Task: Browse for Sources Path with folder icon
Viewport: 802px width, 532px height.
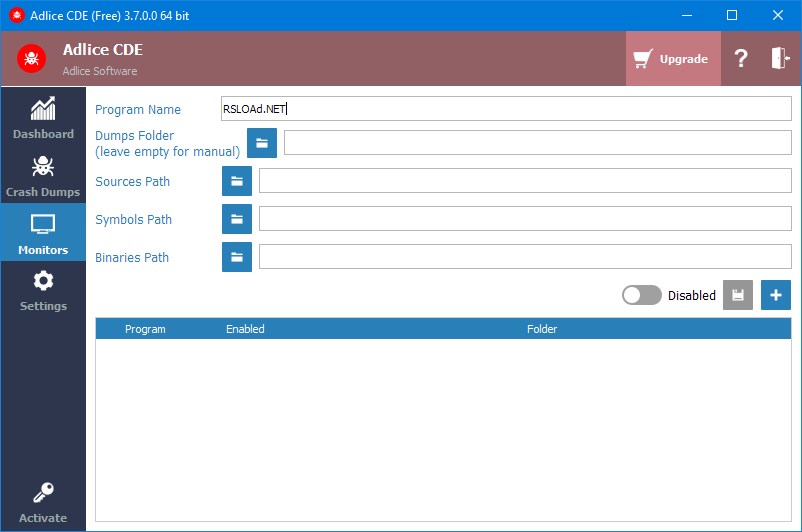Action: pyautogui.click(x=237, y=181)
